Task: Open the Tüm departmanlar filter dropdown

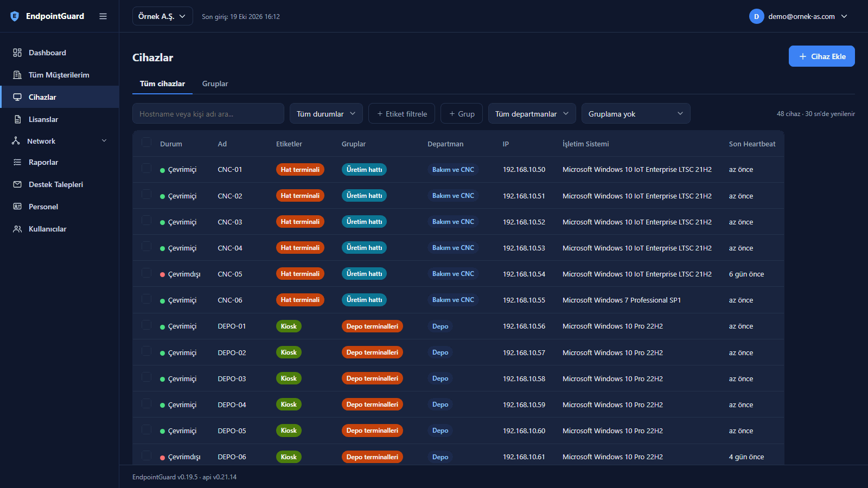Action: pos(532,113)
